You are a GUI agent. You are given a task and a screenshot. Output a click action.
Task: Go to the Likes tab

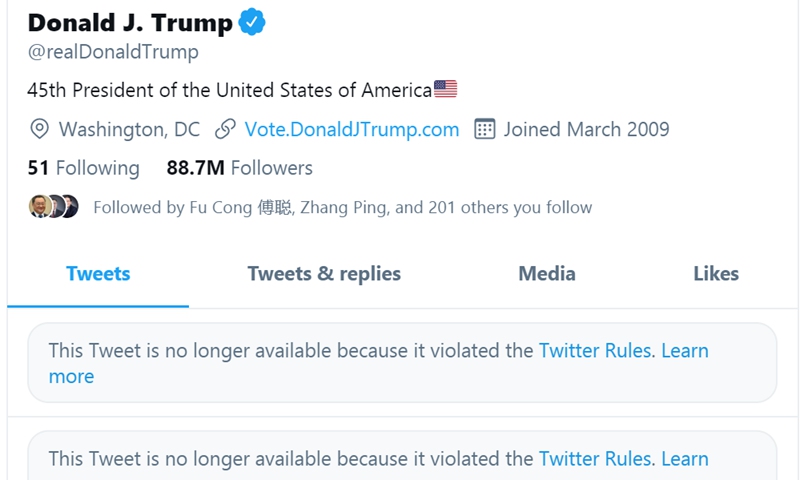coord(716,273)
